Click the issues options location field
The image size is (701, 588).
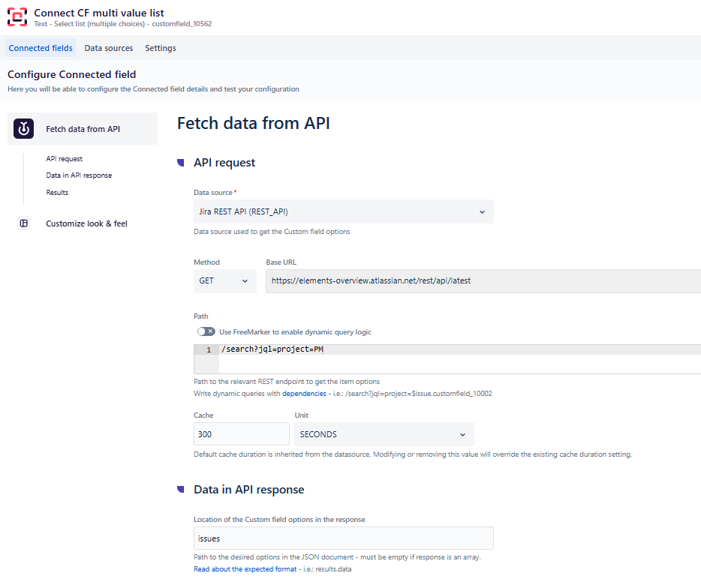point(343,538)
